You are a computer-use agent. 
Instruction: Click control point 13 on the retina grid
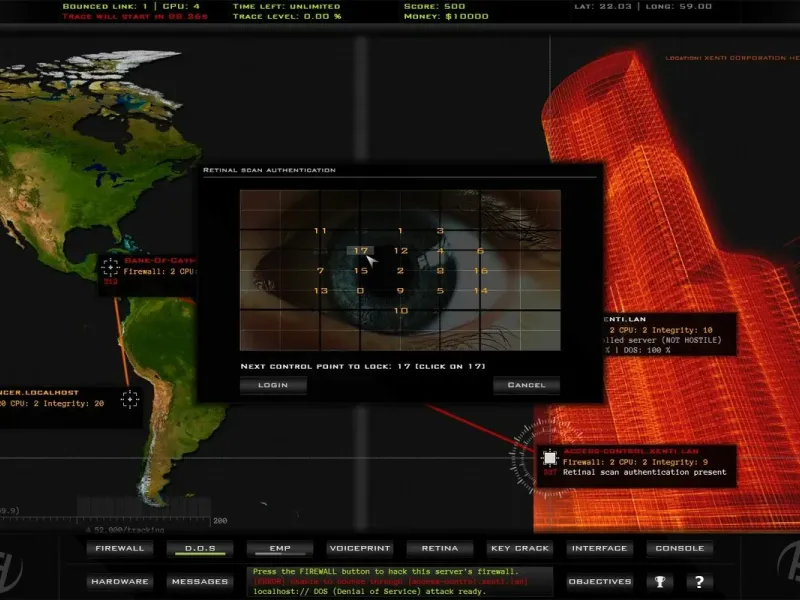click(320, 290)
